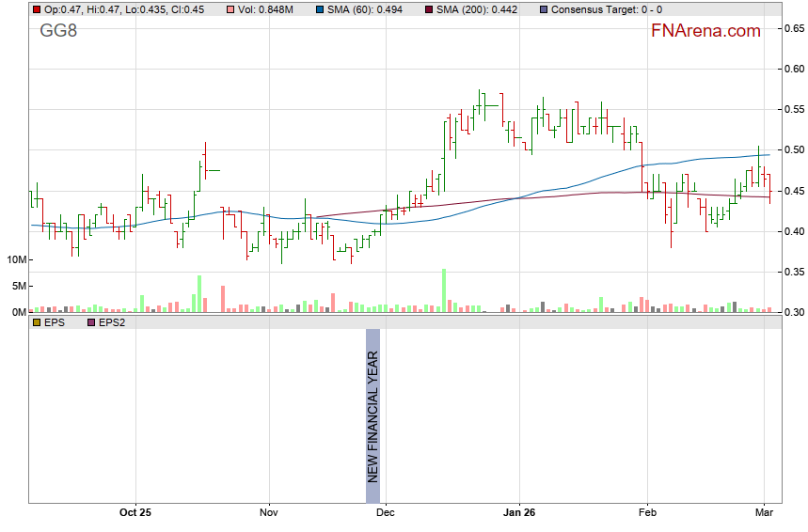The width and height of the screenshot is (808, 532).
Task: Click the 10M volume axis label
Action: [x=15, y=259]
